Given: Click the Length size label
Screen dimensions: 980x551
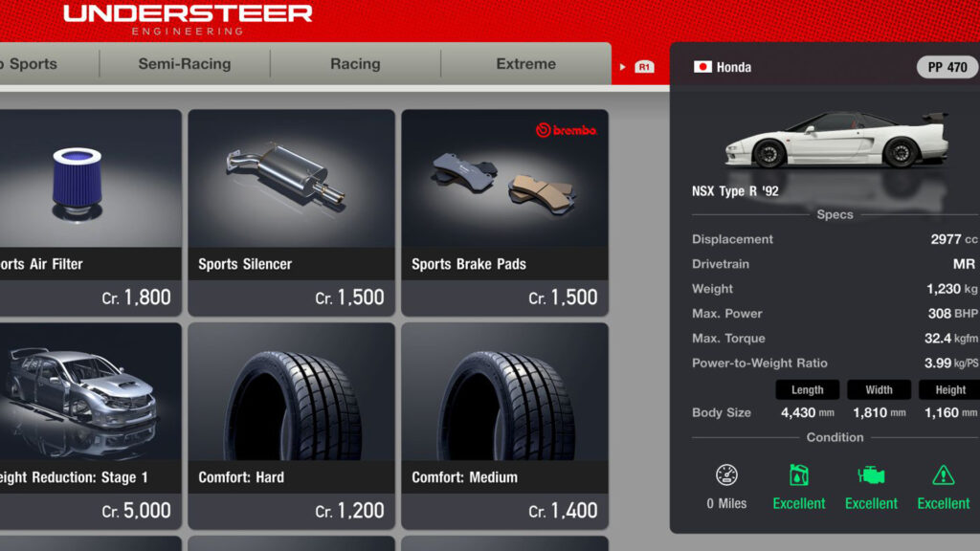Looking at the screenshot, I should [x=808, y=390].
